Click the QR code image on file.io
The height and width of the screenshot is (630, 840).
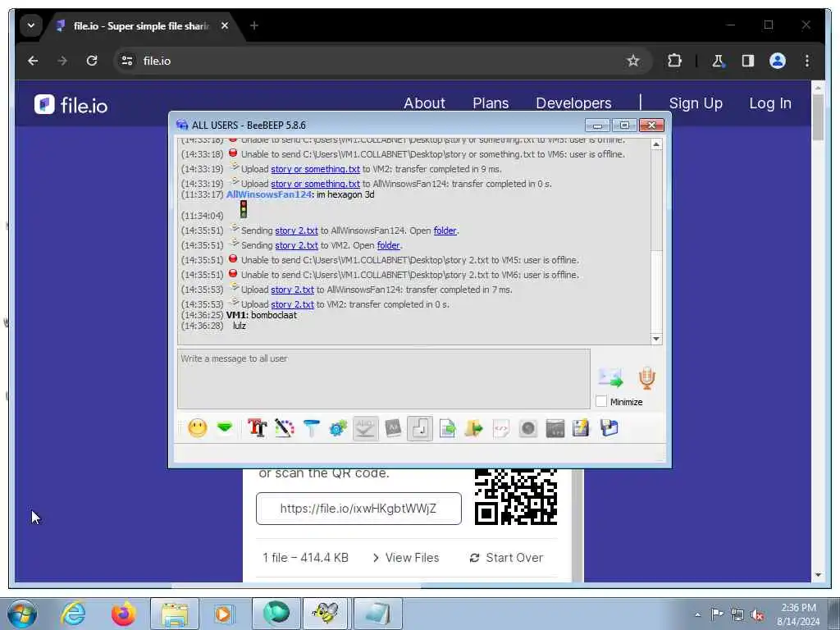pyautogui.click(x=516, y=497)
